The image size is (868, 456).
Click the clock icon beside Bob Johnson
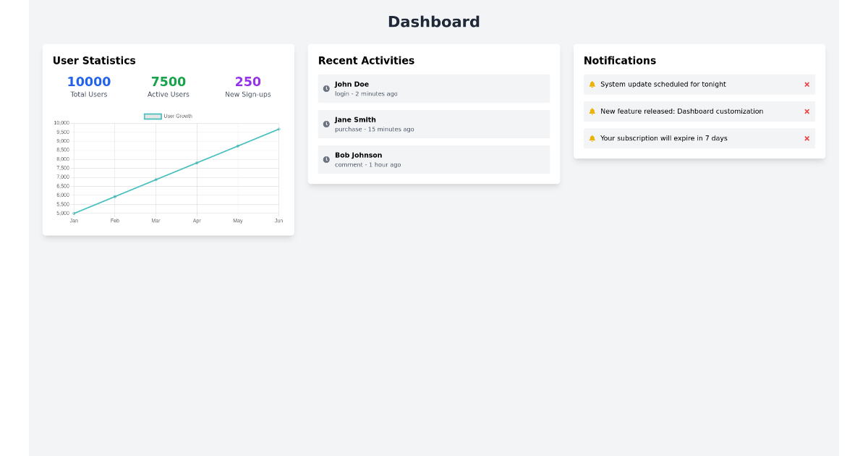pyautogui.click(x=326, y=159)
